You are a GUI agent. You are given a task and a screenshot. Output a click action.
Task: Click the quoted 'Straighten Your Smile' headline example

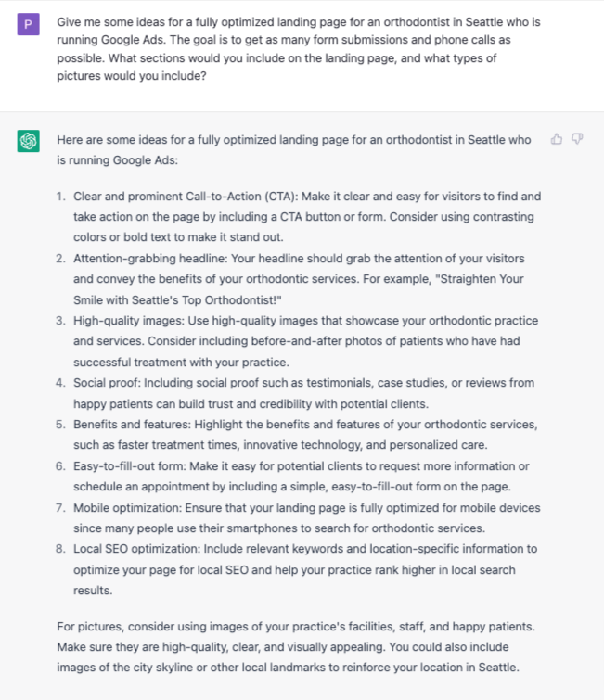coord(299,289)
